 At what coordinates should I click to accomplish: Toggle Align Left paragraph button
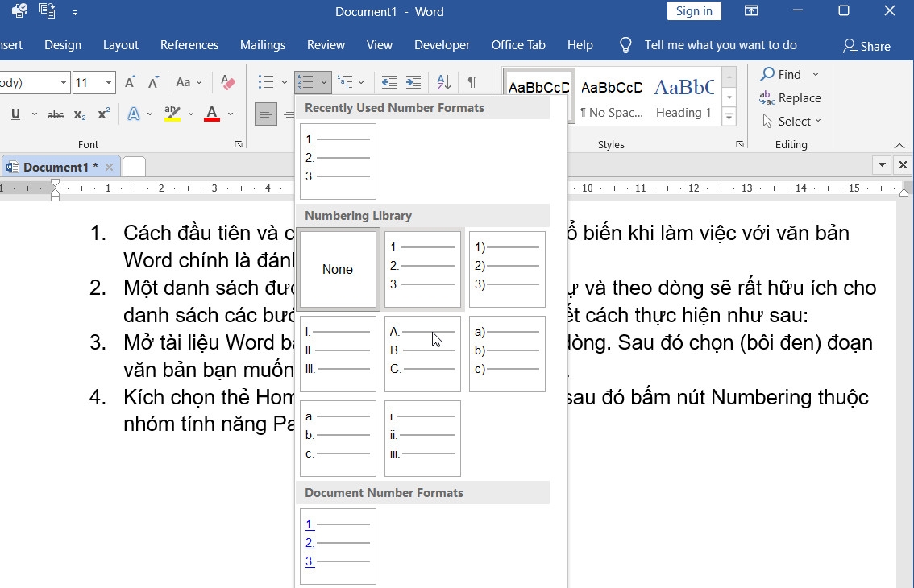pyautogui.click(x=266, y=114)
